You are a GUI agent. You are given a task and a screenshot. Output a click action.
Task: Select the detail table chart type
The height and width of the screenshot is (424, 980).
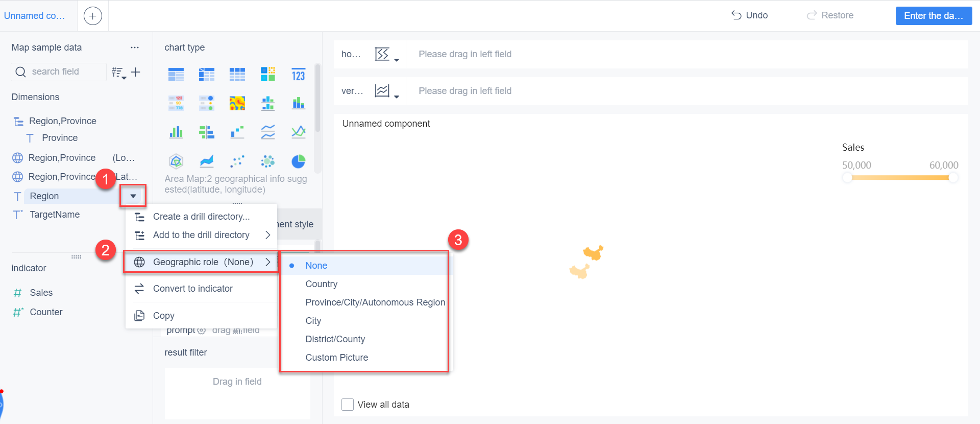click(x=237, y=75)
